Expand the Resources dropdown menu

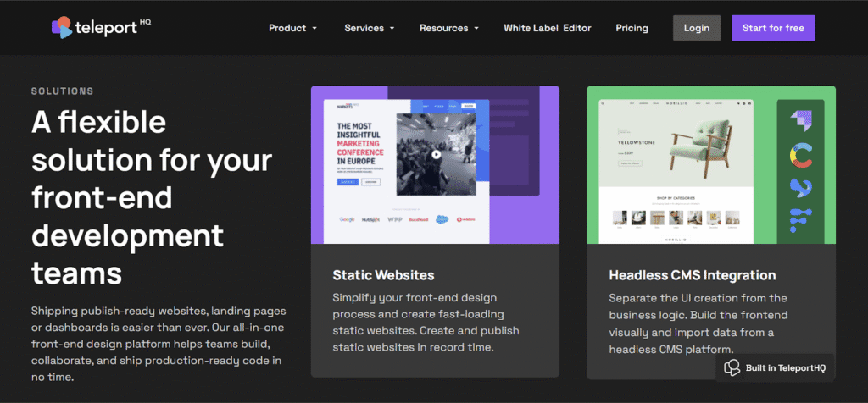click(x=448, y=28)
